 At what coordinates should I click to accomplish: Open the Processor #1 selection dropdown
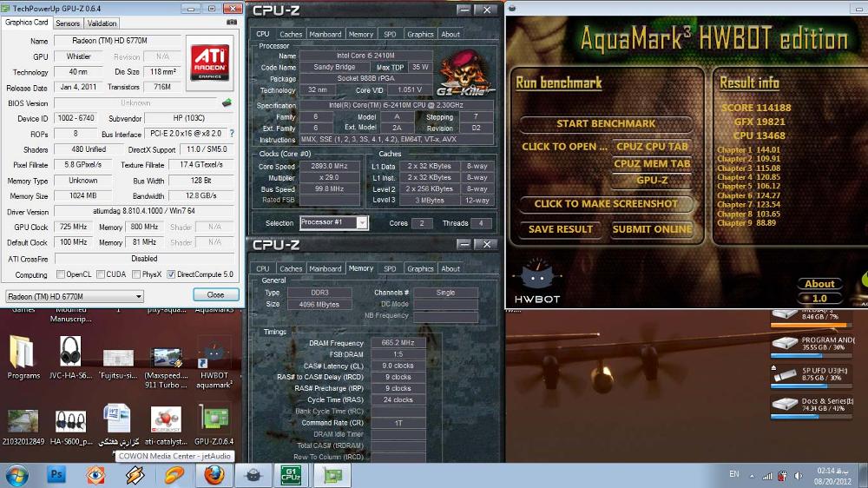click(x=334, y=222)
